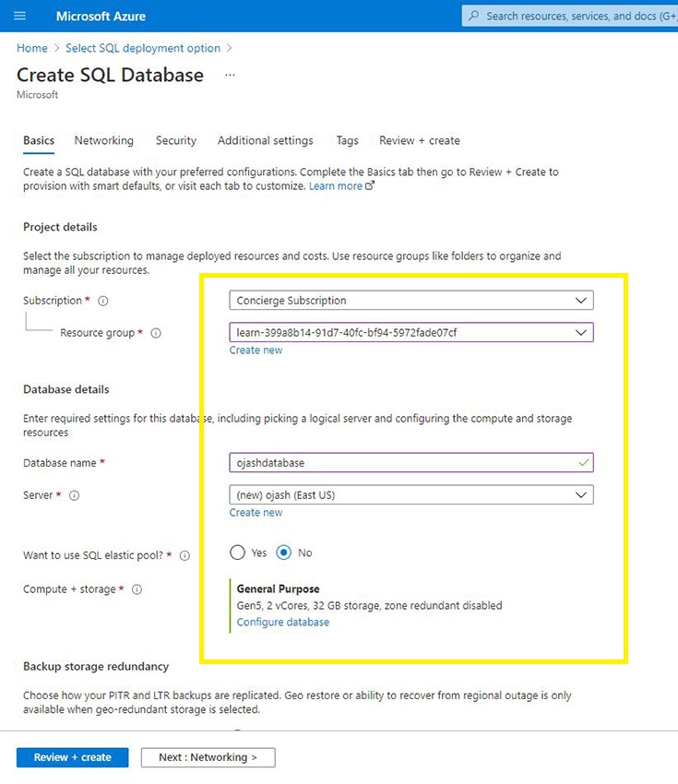Viewport: 678px width, 784px height.
Task: Switch to the Basics tab
Action: click(x=39, y=140)
